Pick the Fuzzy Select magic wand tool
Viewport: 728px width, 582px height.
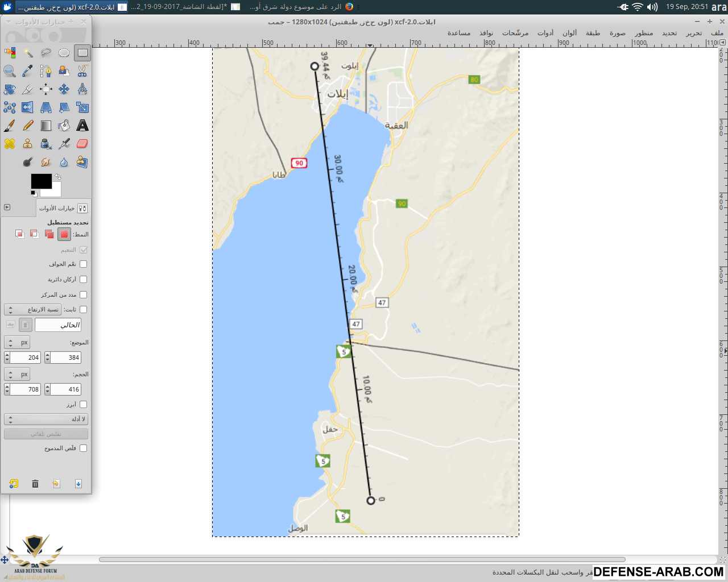[x=28, y=53]
